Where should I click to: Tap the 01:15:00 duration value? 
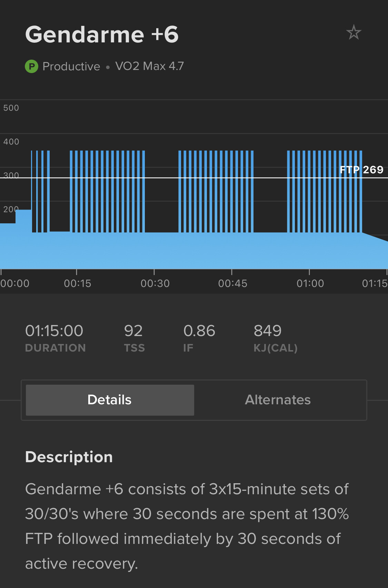(54, 331)
